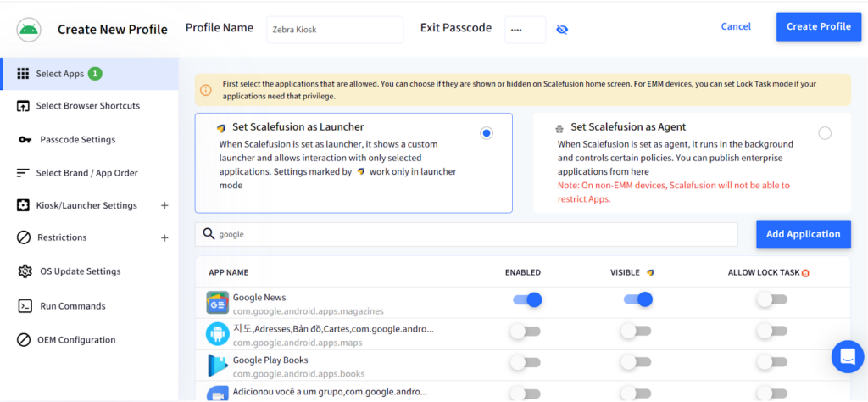Open the chat support bubble
The width and height of the screenshot is (868, 402).
(847, 357)
